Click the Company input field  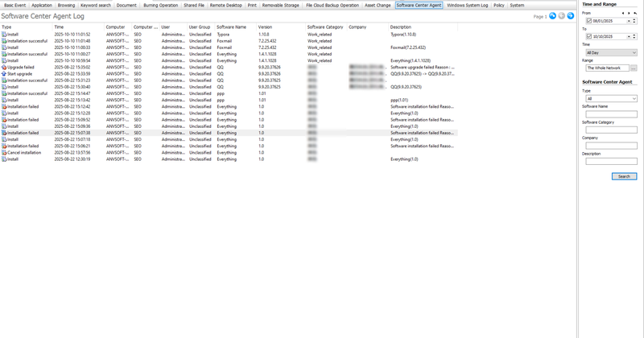coord(611,146)
